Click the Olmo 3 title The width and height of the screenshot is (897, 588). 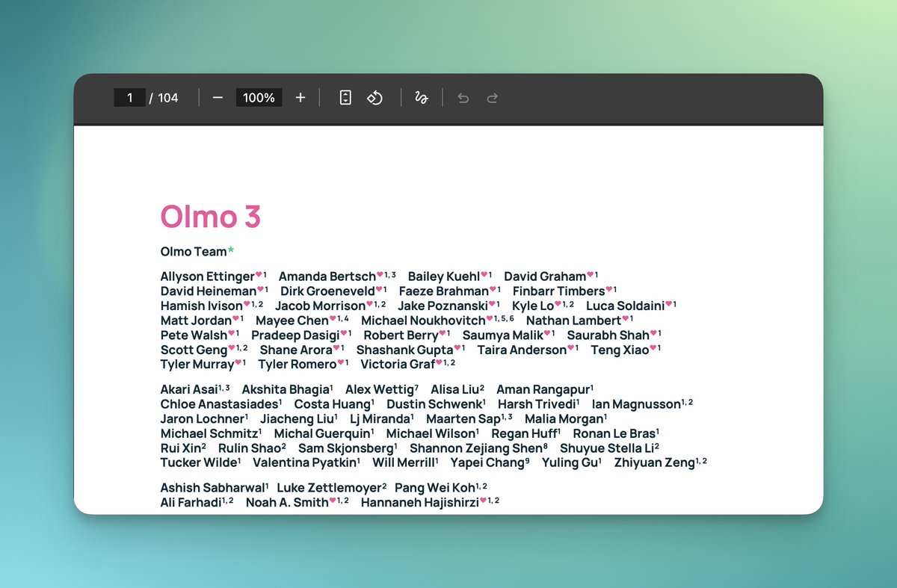[211, 217]
